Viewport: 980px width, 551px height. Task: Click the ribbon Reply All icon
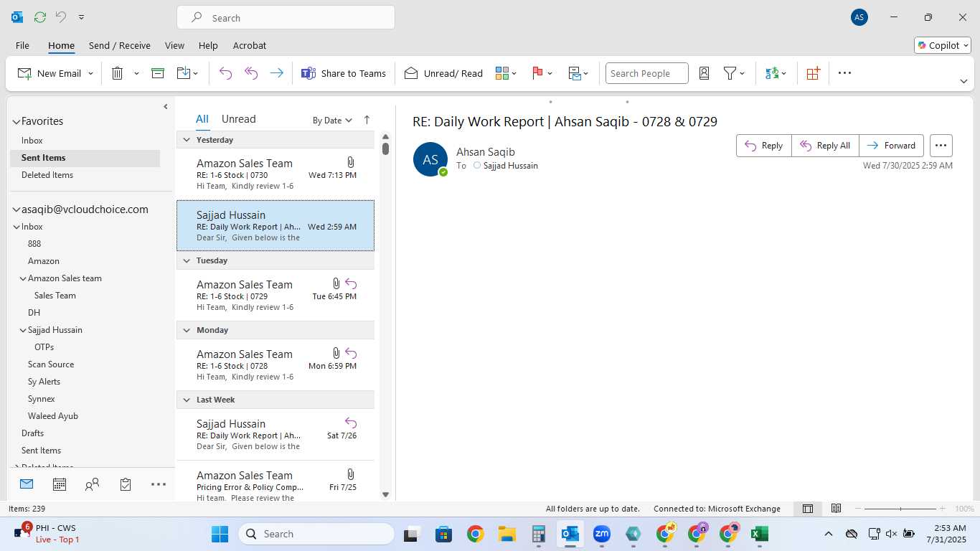pos(251,73)
